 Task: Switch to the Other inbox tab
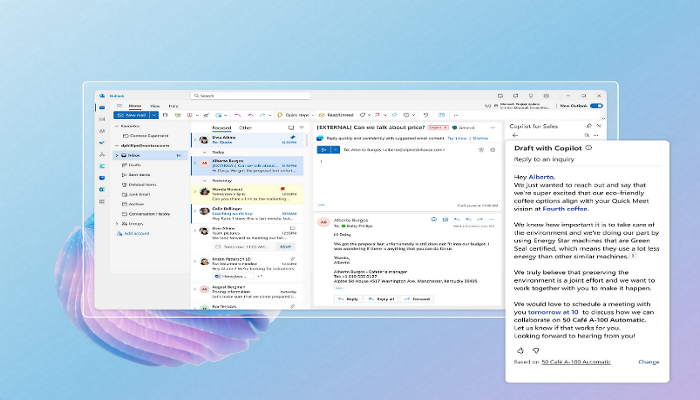[x=246, y=128]
